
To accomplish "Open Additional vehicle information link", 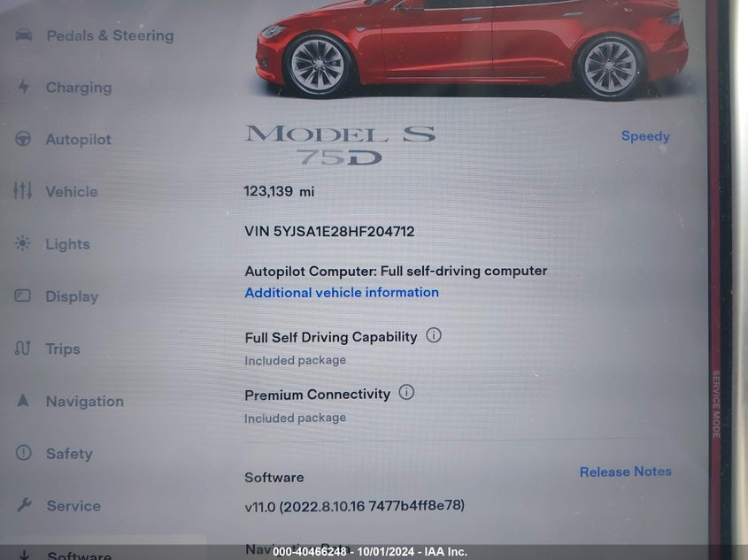I will pyautogui.click(x=342, y=292).
